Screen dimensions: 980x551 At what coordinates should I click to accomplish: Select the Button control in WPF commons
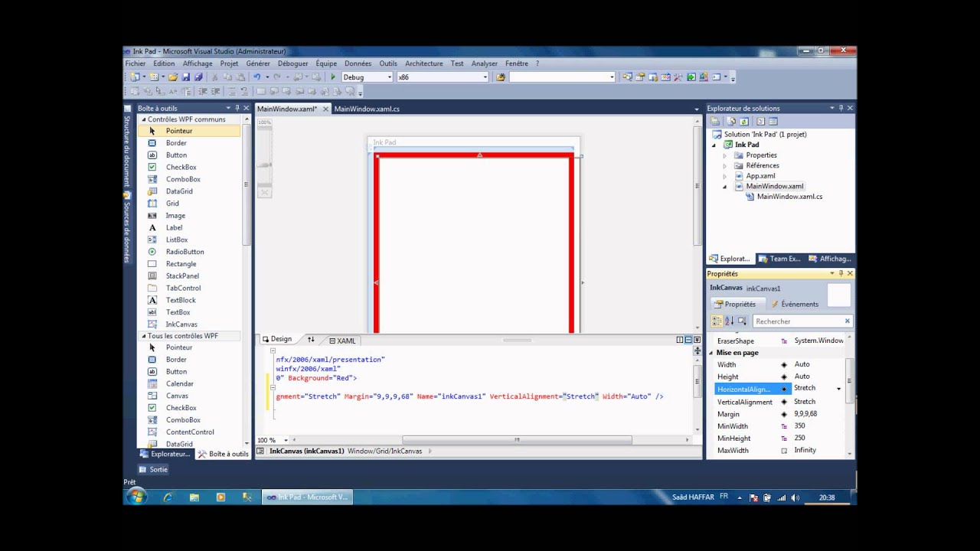coord(188,155)
